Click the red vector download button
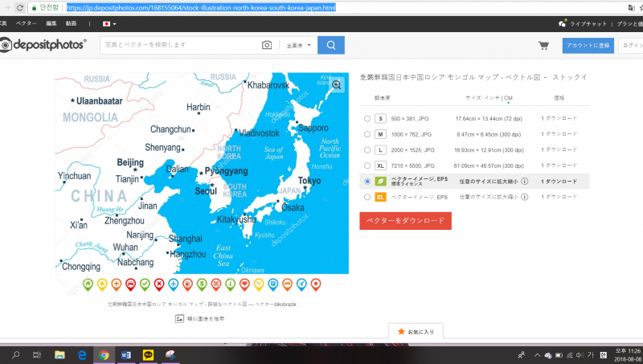The image size is (643, 364). coord(405,221)
